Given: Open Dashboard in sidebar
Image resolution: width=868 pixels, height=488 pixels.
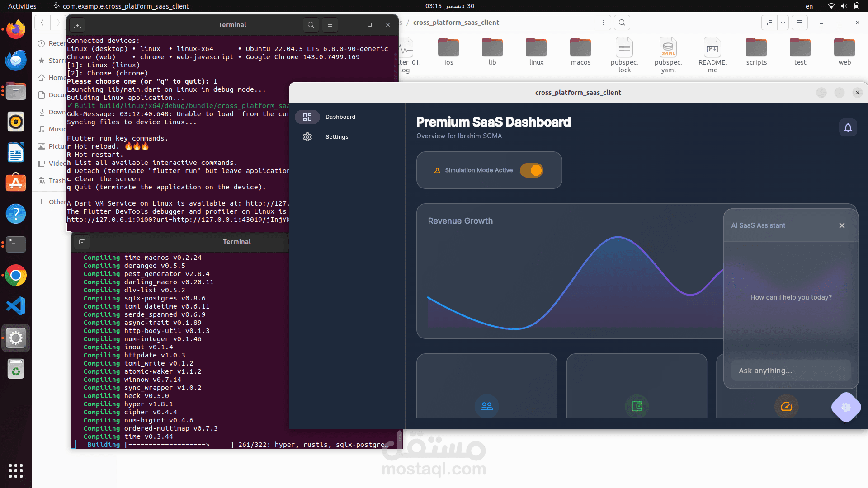Looking at the screenshot, I should (340, 117).
